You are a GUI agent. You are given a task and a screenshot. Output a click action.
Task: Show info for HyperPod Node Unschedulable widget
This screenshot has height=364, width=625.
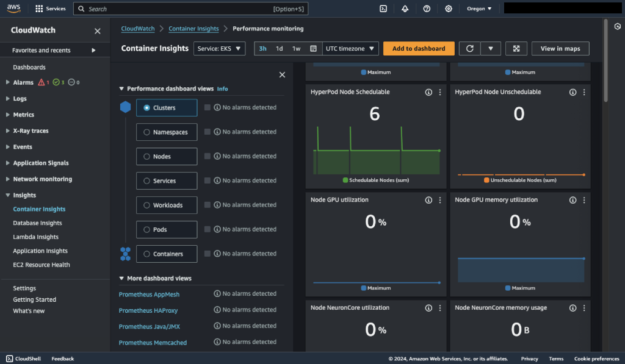(x=573, y=92)
